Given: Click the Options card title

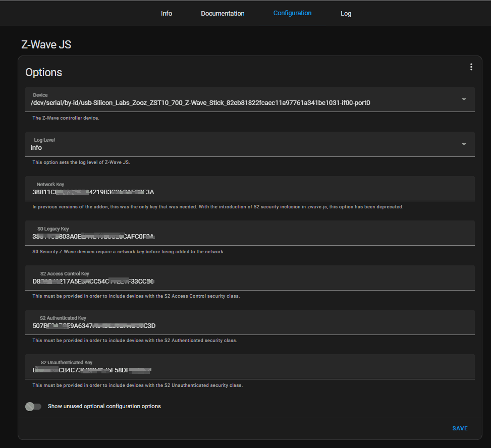Looking at the screenshot, I should (44, 72).
